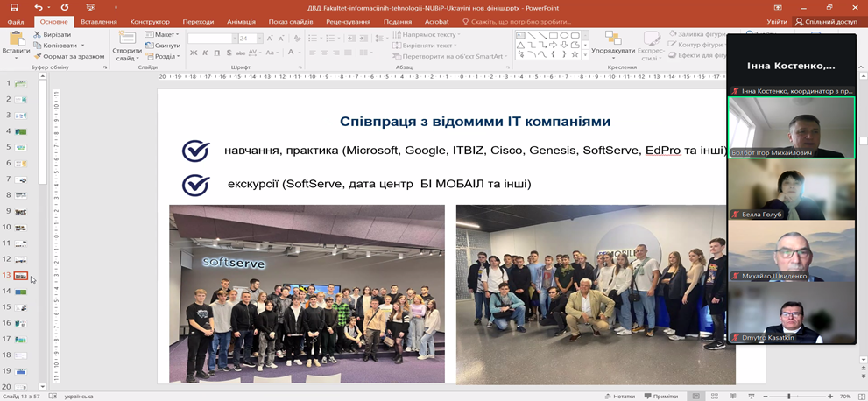Click the Нотатки notes button in status bar
The image size is (868, 401).
pos(620,396)
